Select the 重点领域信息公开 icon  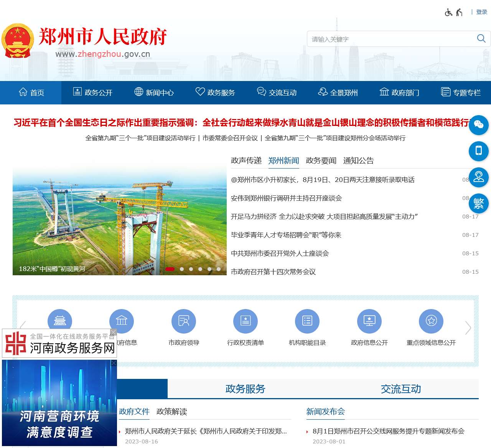(431, 321)
